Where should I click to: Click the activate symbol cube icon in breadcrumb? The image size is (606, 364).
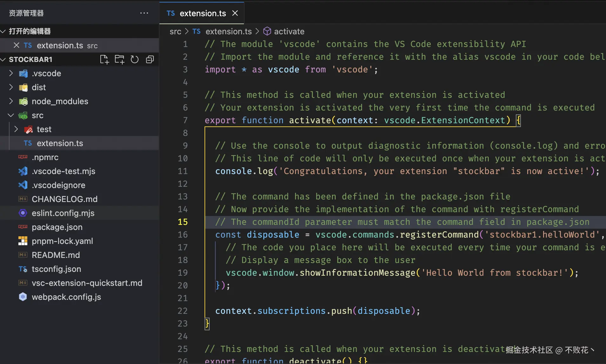pos(267,31)
